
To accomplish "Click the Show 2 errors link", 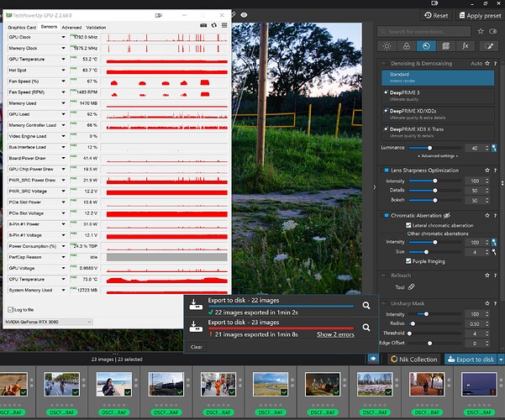I will coord(336,334).
